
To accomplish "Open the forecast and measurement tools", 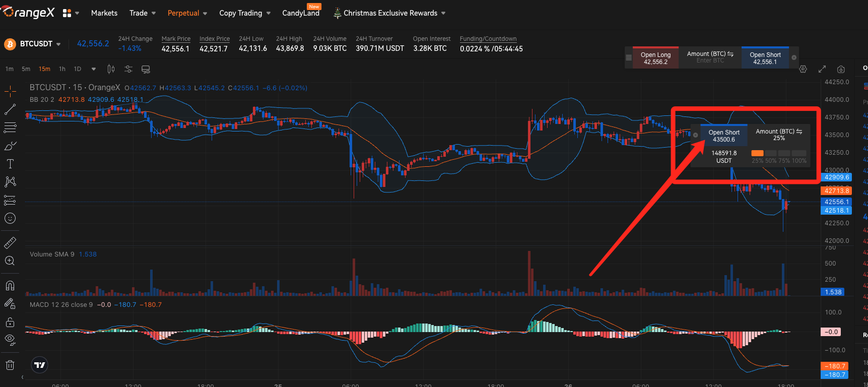I will click(10, 200).
